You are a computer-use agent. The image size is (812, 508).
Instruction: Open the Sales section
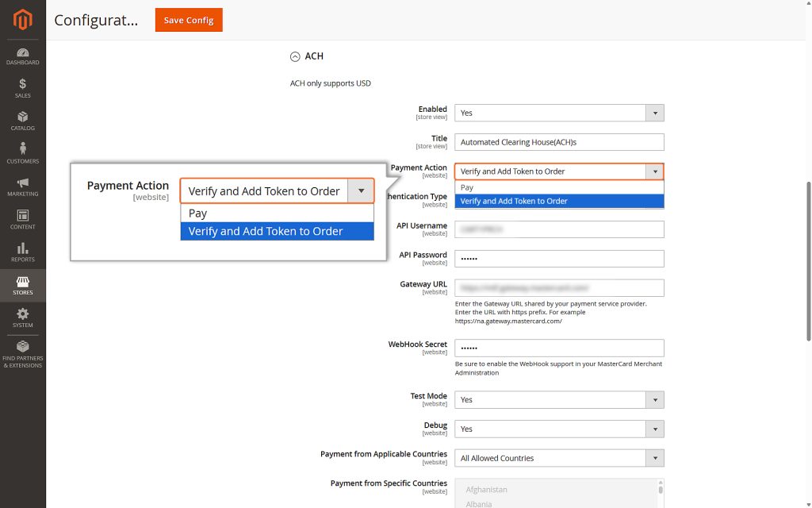22,87
